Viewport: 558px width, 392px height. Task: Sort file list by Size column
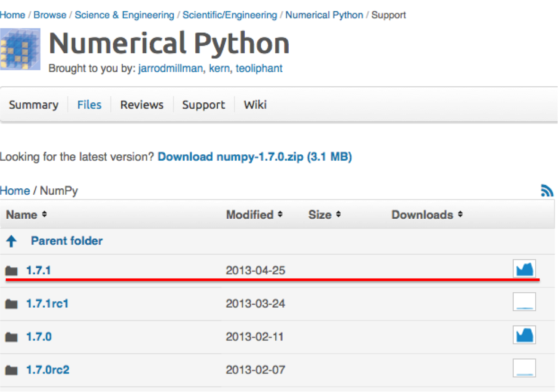324,214
